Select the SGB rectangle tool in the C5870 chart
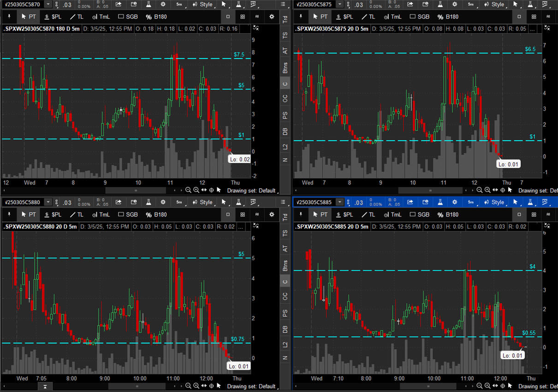 tap(128, 17)
